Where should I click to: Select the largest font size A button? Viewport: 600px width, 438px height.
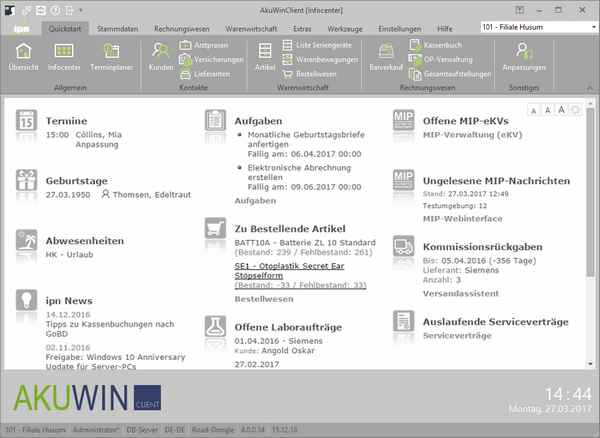561,109
